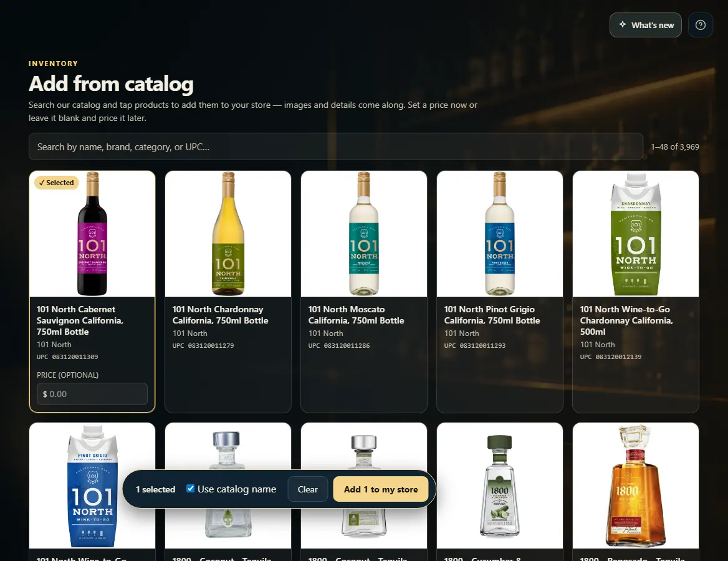Toggle the Use catalog name checkbox

click(x=190, y=489)
